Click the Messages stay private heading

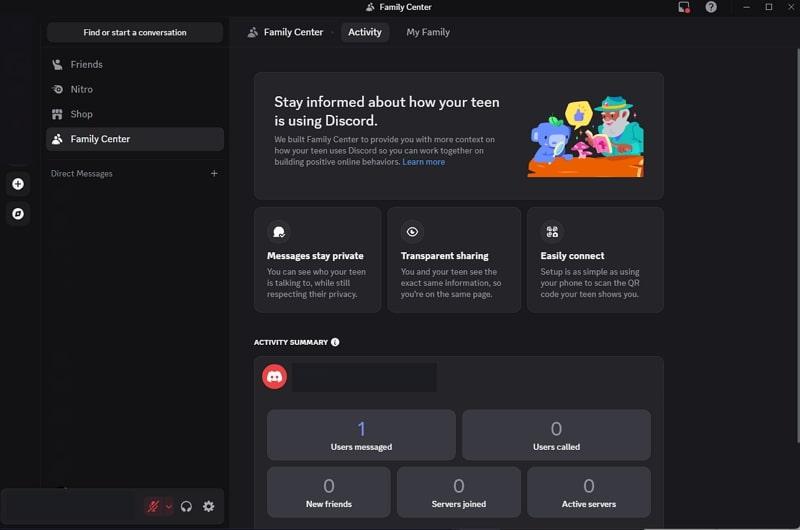point(315,256)
